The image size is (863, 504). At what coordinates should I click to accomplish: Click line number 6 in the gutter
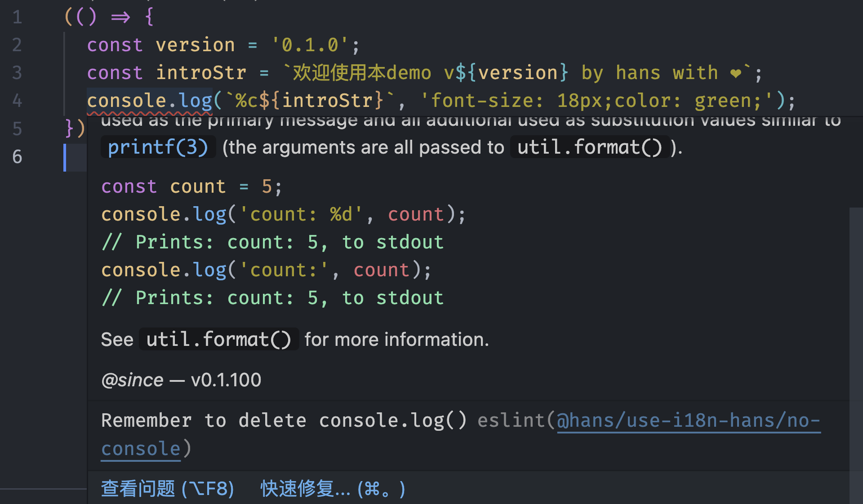tap(17, 157)
